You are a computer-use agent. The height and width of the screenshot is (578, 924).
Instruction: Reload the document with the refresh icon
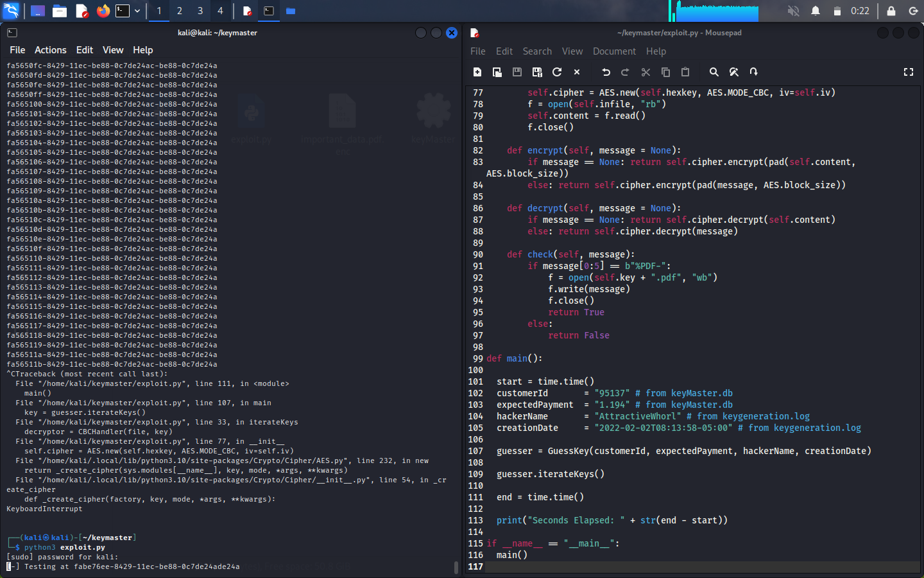(x=557, y=72)
